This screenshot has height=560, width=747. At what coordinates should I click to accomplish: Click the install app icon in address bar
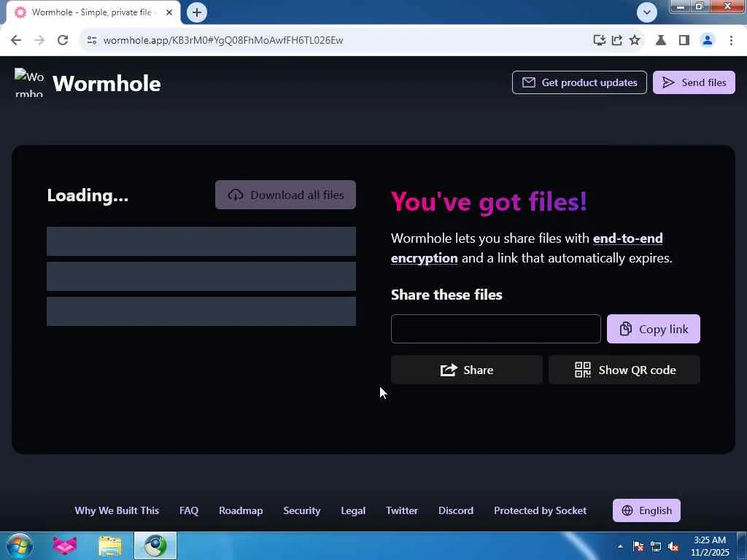(x=600, y=40)
